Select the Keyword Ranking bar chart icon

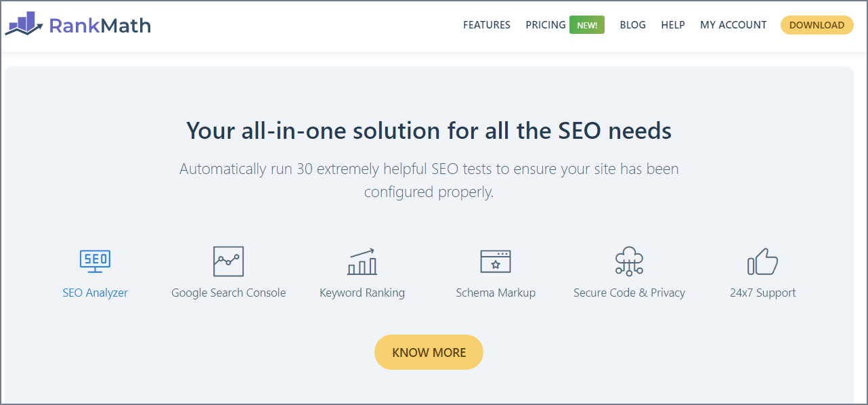362,261
